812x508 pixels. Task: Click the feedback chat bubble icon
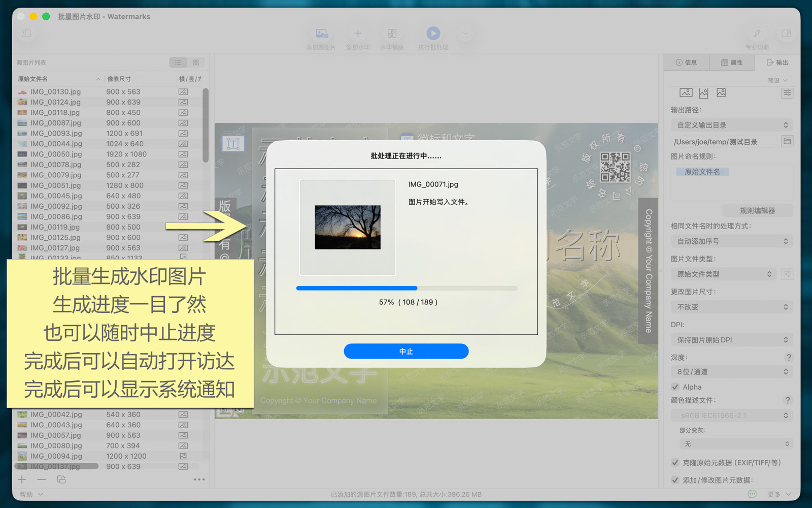point(752,494)
